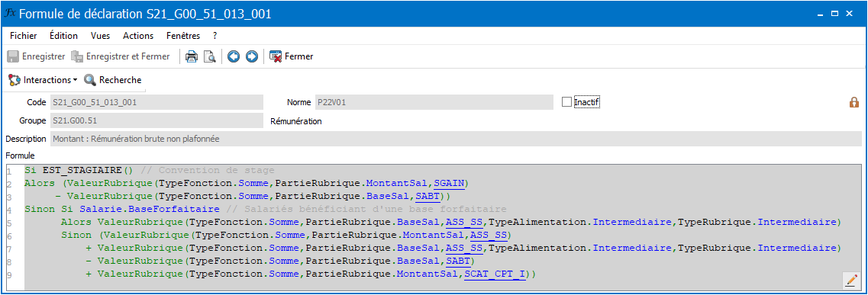
Task: Open the Fenêtres menu
Action: (183, 35)
